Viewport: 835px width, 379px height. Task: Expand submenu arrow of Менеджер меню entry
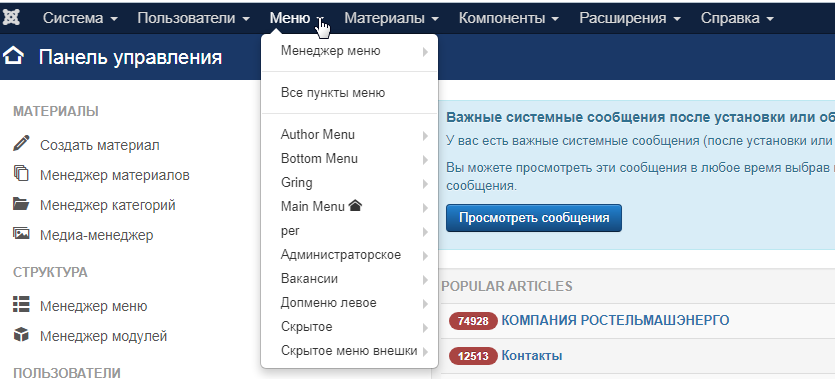tap(425, 52)
